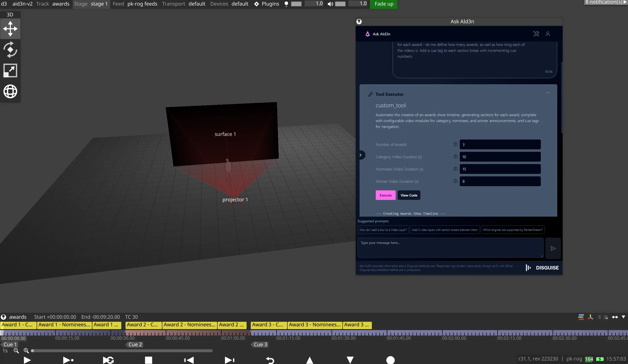This screenshot has width=628, height=364.
Task: Select the rotate camera tool
Action: [10, 50]
